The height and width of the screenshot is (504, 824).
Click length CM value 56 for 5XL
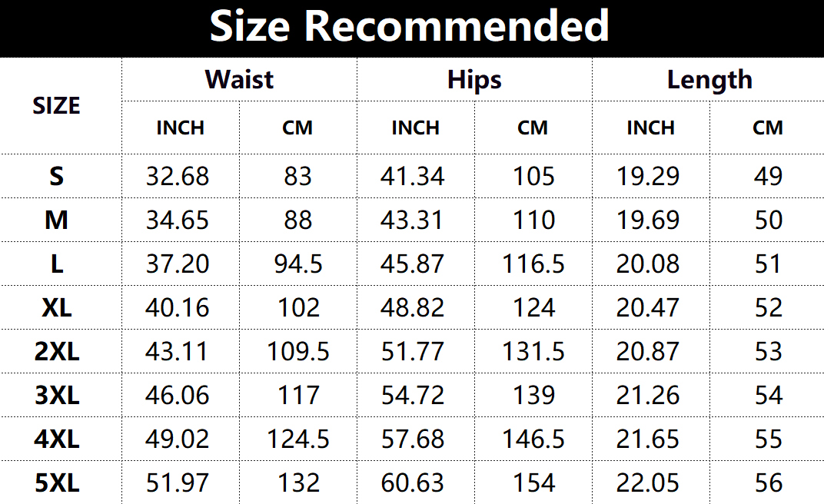[x=768, y=483]
